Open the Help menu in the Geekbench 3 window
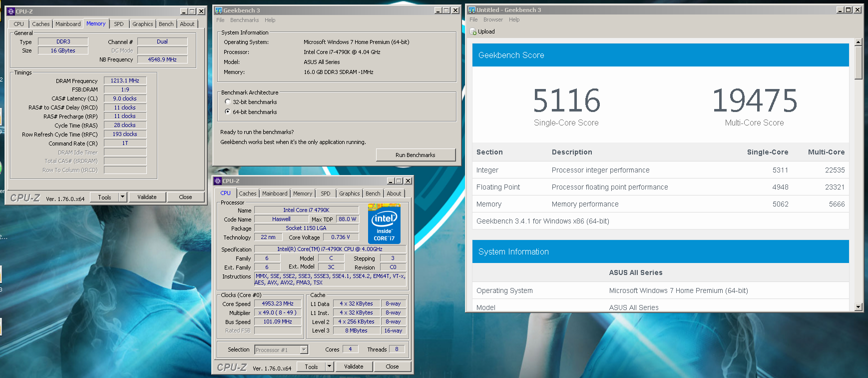This screenshot has height=378, width=868. pyautogui.click(x=270, y=20)
